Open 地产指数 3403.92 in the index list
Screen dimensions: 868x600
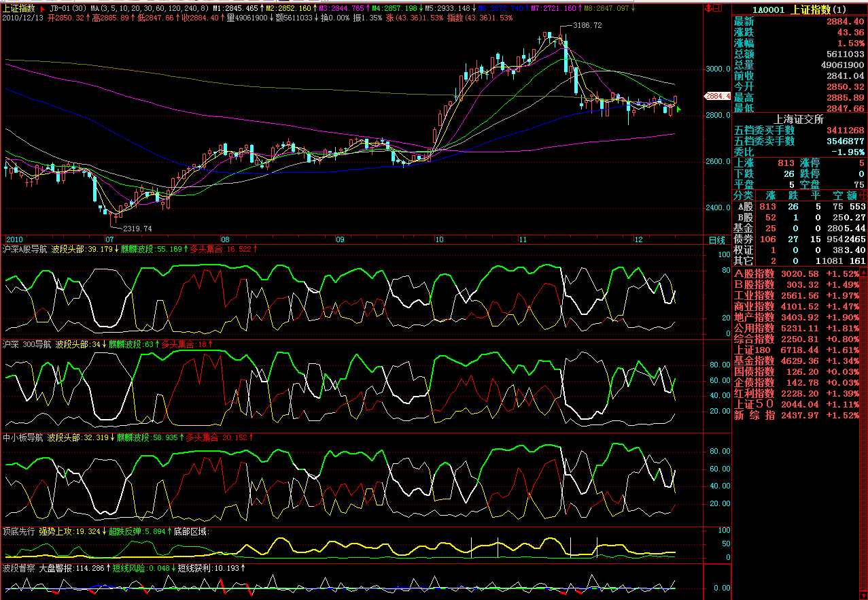(x=797, y=317)
